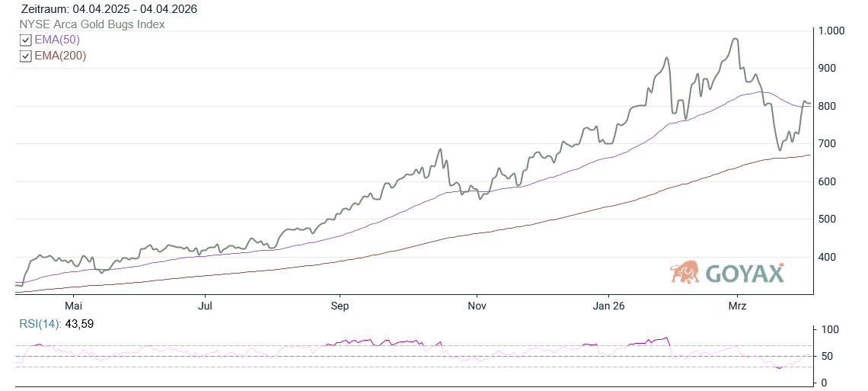Click the GOYAX watermark text

(744, 273)
